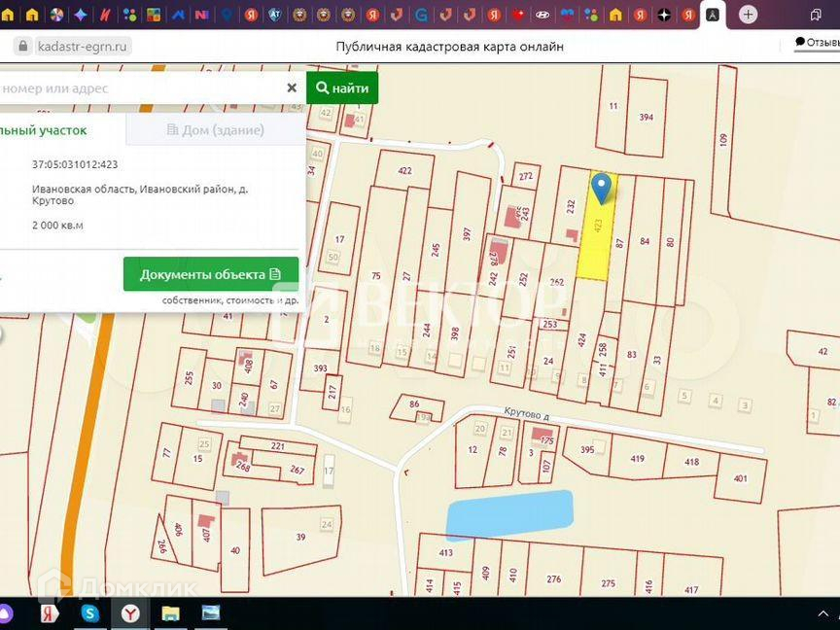Click the blue pond on the map
The width and height of the screenshot is (840, 630).
508,513
